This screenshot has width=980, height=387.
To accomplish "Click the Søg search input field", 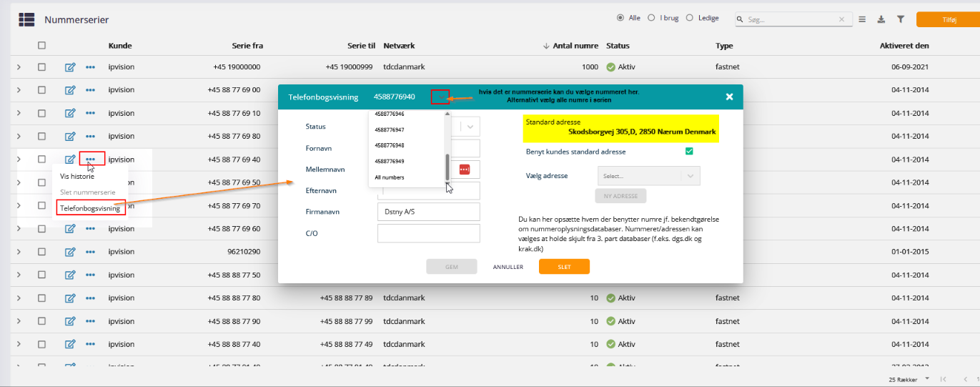I will pos(791,20).
